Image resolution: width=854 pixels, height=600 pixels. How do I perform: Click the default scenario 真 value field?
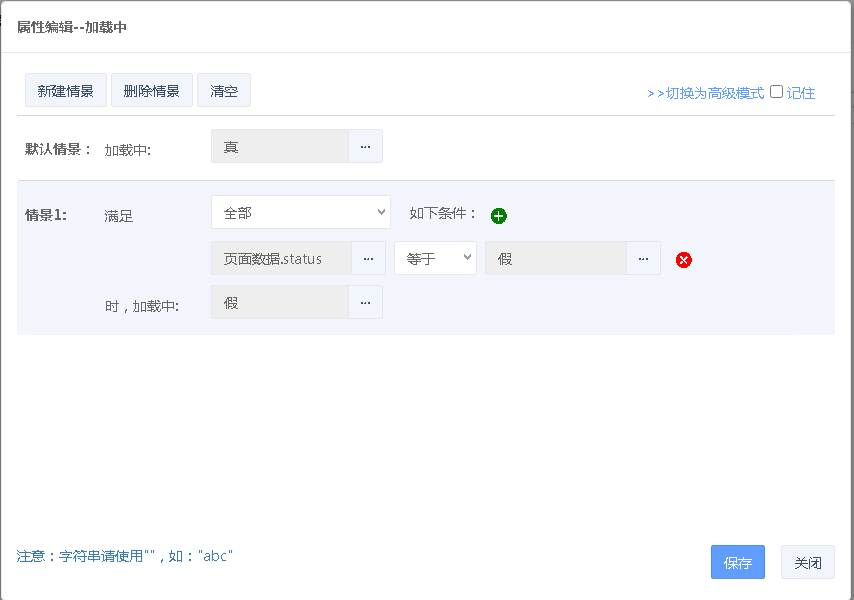280,146
